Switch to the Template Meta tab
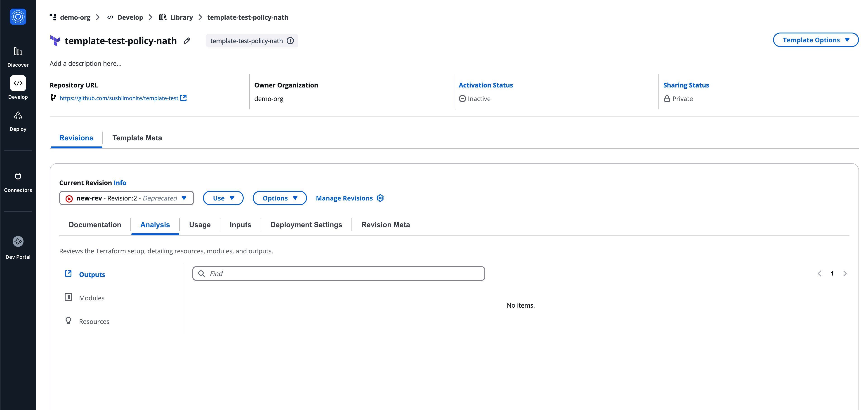868x410 pixels. pyautogui.click(x=137, y=138)
